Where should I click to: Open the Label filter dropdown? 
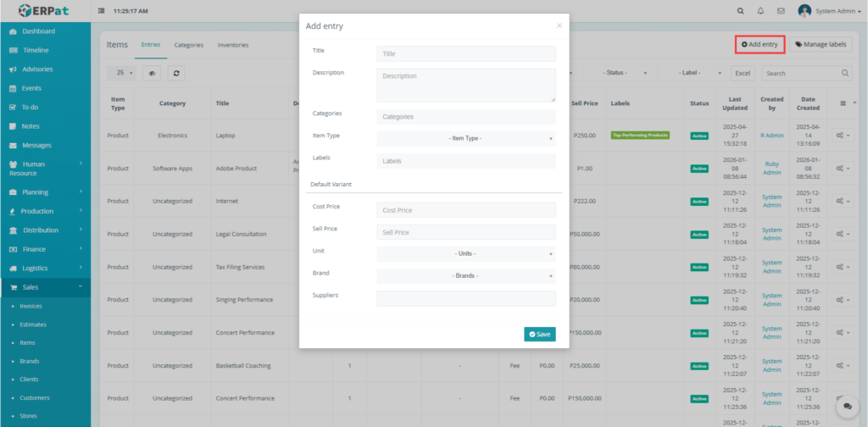pyautogui.click(x=692, y=73)
